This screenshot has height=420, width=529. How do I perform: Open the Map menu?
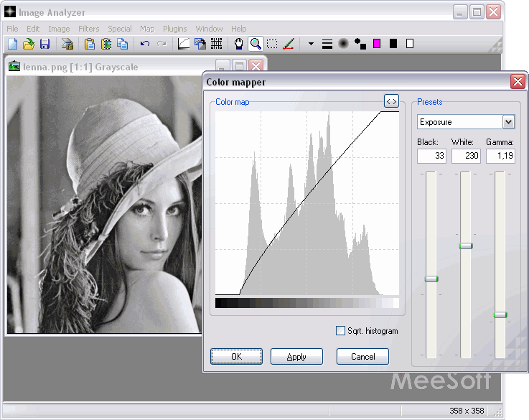click(x=147, y=29)
